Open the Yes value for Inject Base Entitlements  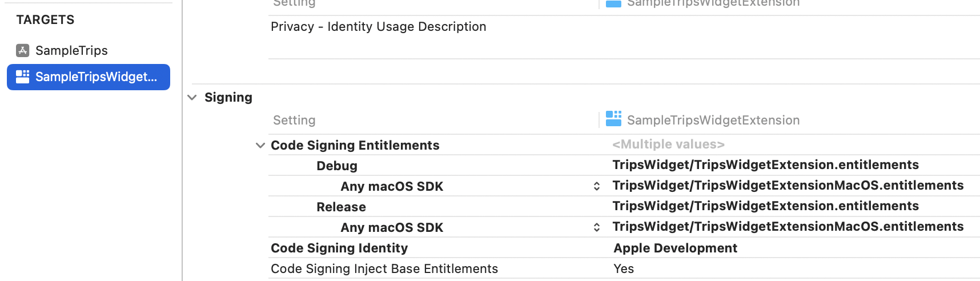(x=624, y=269)
